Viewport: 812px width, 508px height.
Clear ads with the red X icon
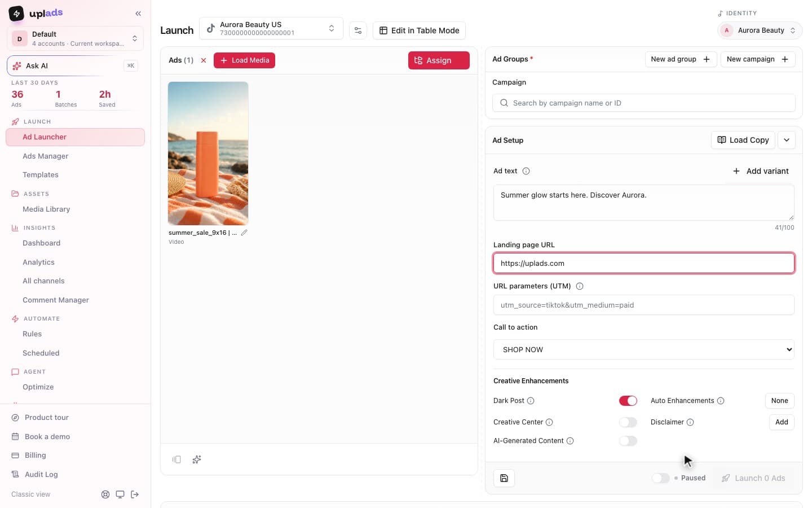[x=204, y=60]
